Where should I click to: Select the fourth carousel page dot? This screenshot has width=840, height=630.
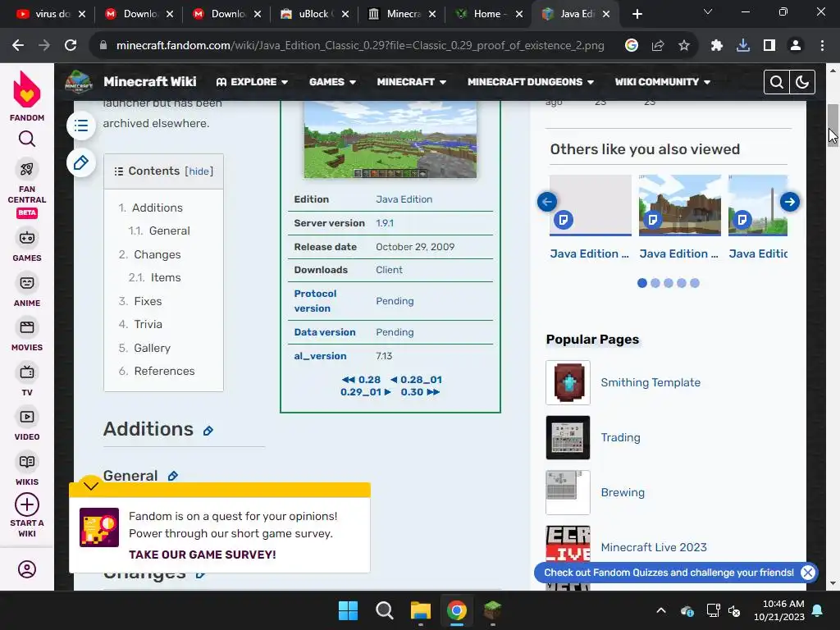(682, 283)
